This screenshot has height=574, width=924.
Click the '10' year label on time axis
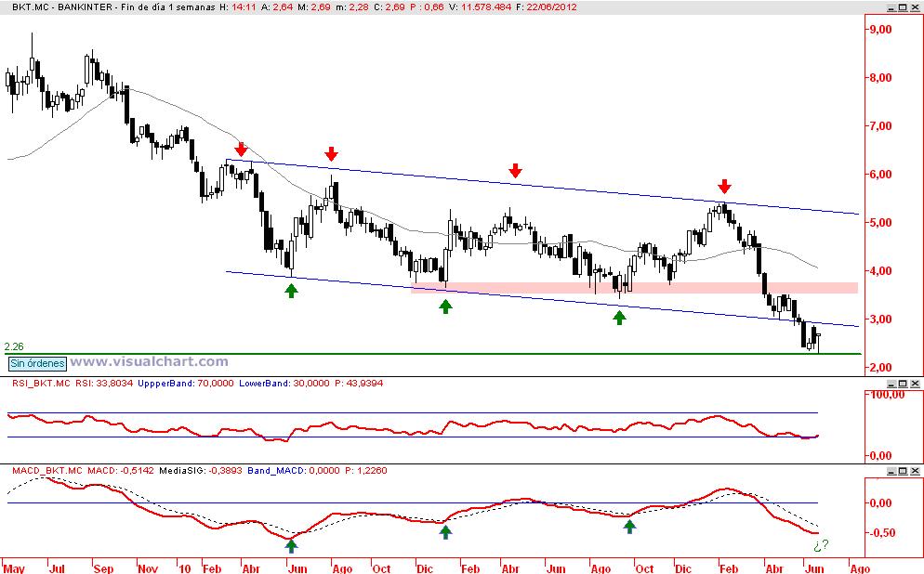click(185, 568)
